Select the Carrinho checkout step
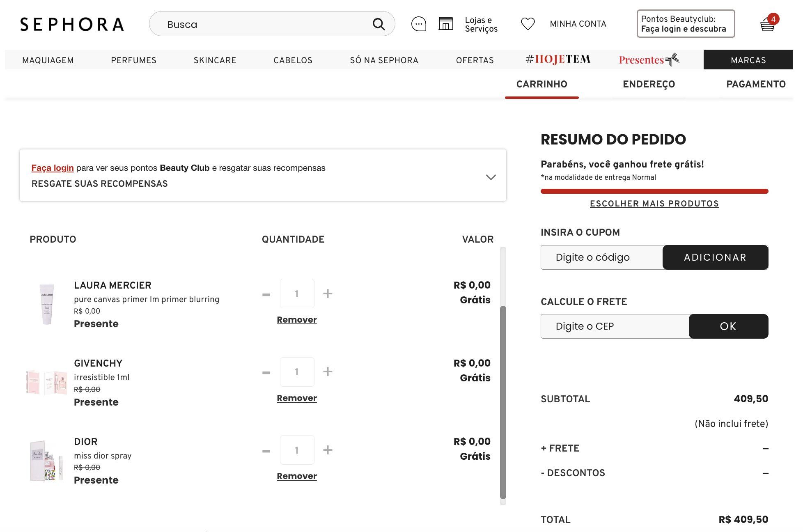803x532 pixels. (x=541, y=84)
